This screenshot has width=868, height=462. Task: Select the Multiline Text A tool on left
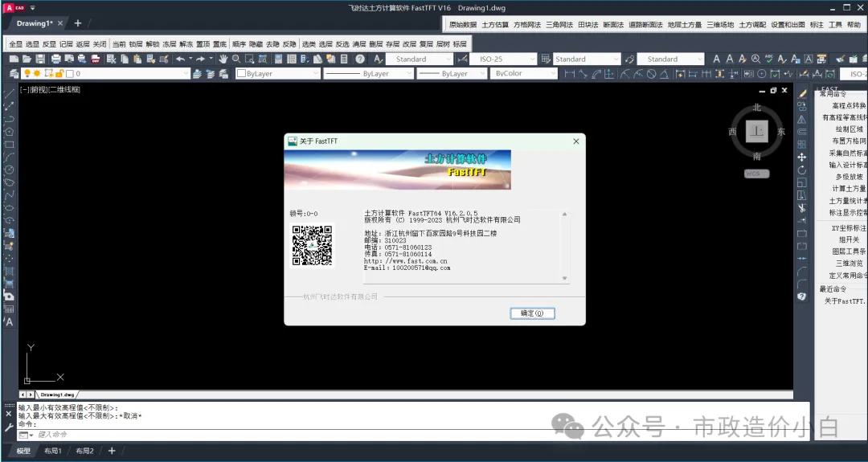pyautogui.click(x=9, y=321)
